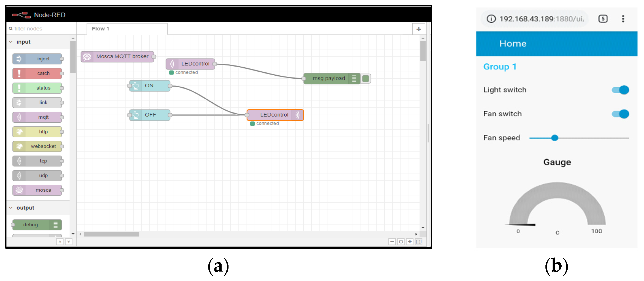This screenshot has height=281, width=644.
Task: Click the OFF node button icon
Action: pyautogui.click(x=135, y=115)
